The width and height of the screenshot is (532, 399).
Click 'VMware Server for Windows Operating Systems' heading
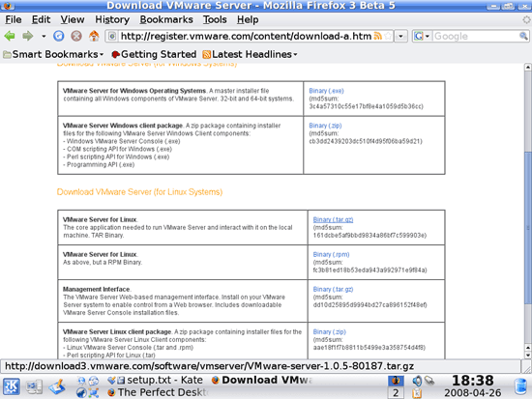tap(134, 91)
